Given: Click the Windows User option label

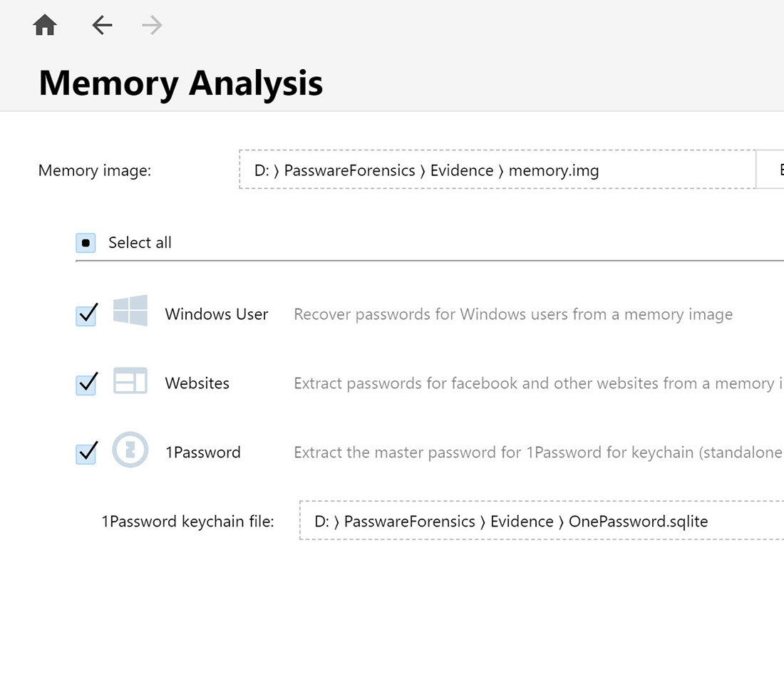Looking at the screenshot, I should (217, 314).
